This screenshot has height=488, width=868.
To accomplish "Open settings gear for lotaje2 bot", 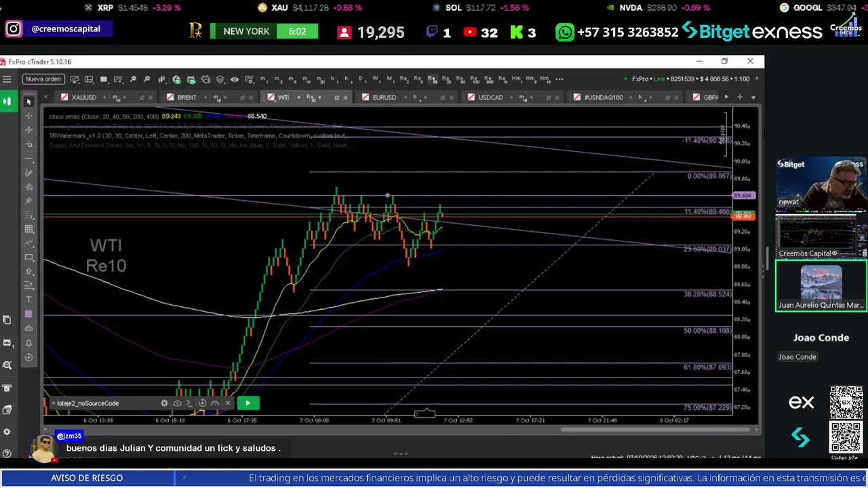I will click(x=164, y=403).
